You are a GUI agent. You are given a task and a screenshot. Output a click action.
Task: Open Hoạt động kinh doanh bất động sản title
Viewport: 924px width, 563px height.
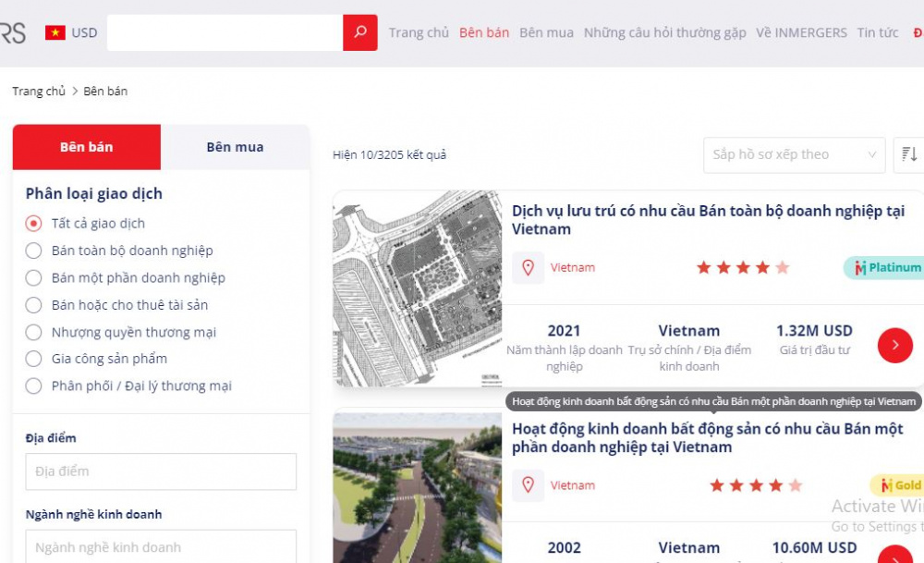[707, 437]
